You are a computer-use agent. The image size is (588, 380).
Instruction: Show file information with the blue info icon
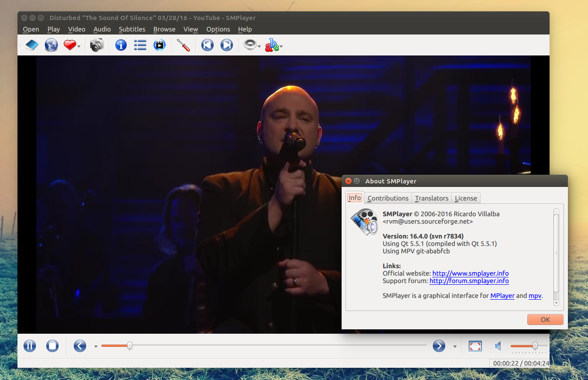121,45
